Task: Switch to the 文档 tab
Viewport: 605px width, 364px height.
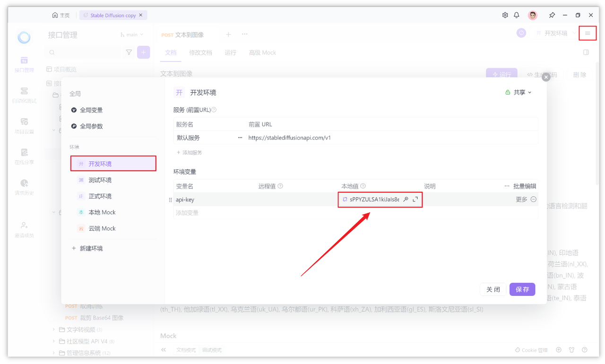Action: (x=171, y=52)
